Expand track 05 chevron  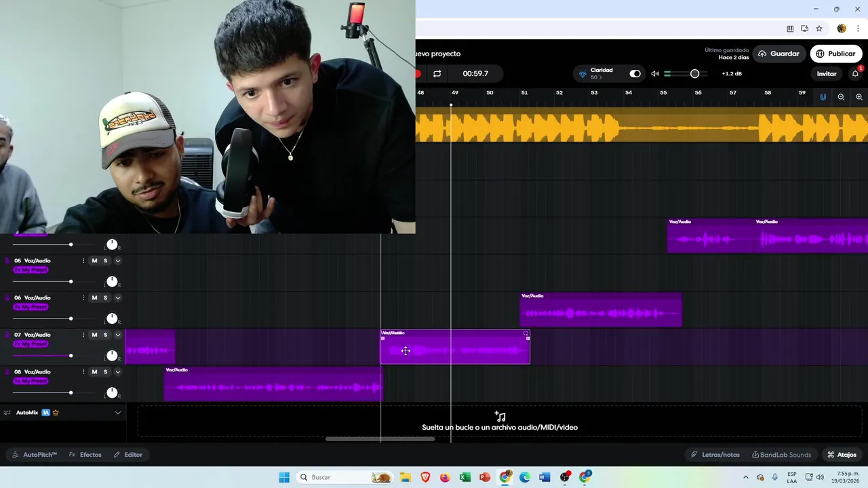click(x=117, y=260)
